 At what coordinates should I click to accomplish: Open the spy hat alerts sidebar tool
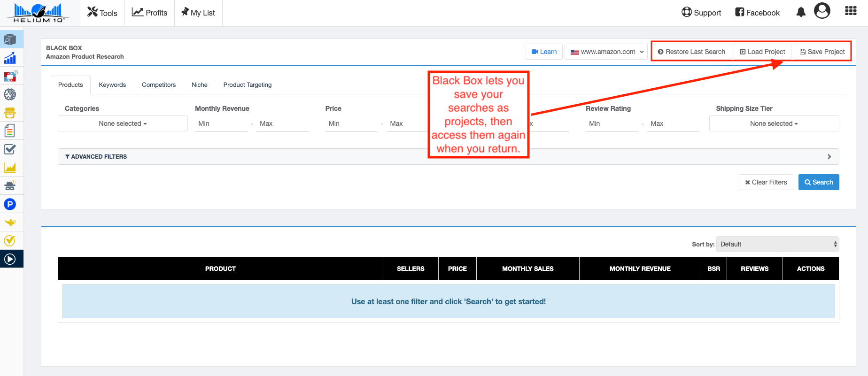coord(10,186)
